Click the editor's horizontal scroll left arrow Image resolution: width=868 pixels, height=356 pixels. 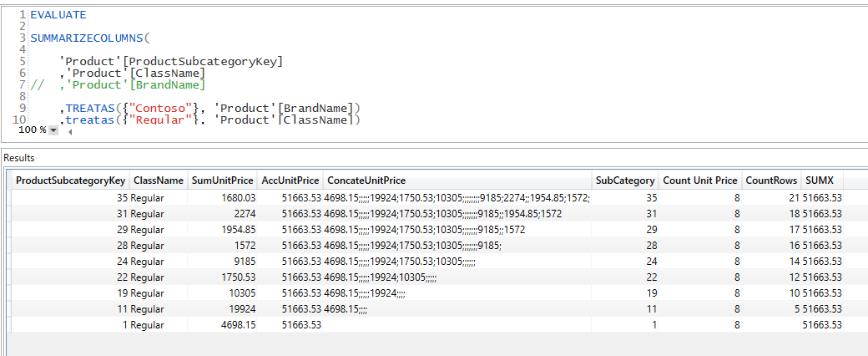coord(70,132)
